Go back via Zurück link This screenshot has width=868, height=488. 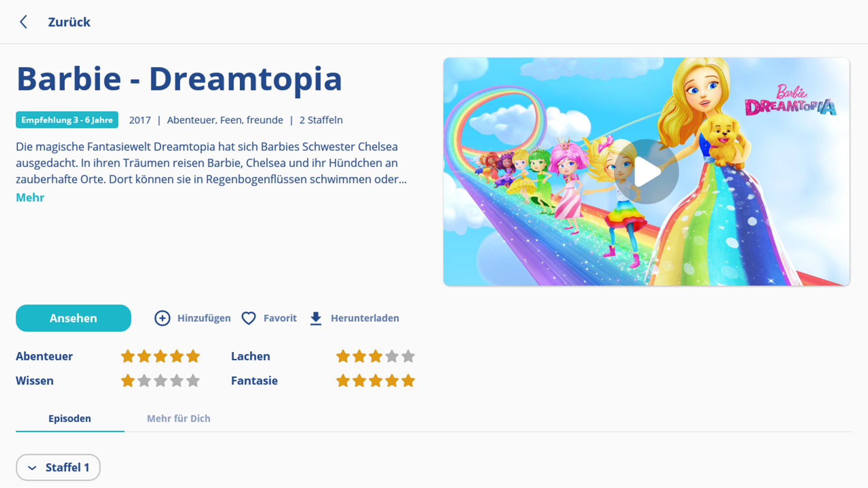click(x=69, y=22)
